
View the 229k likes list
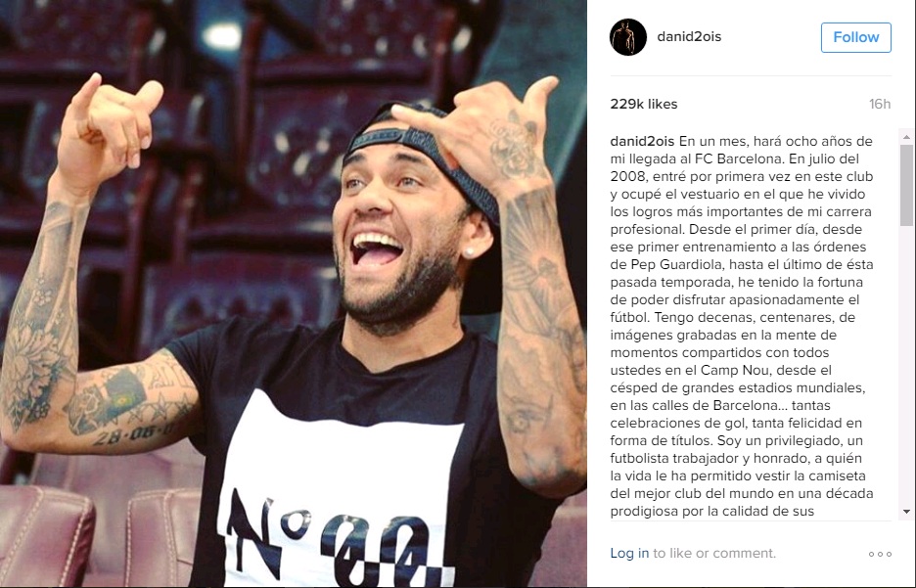[x=643, y=104]
